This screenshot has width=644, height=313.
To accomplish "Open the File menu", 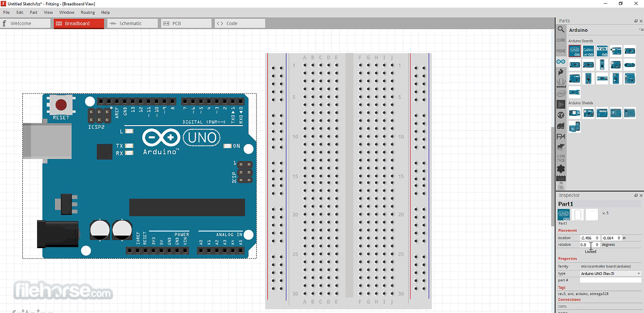I will tap(6, 13).
